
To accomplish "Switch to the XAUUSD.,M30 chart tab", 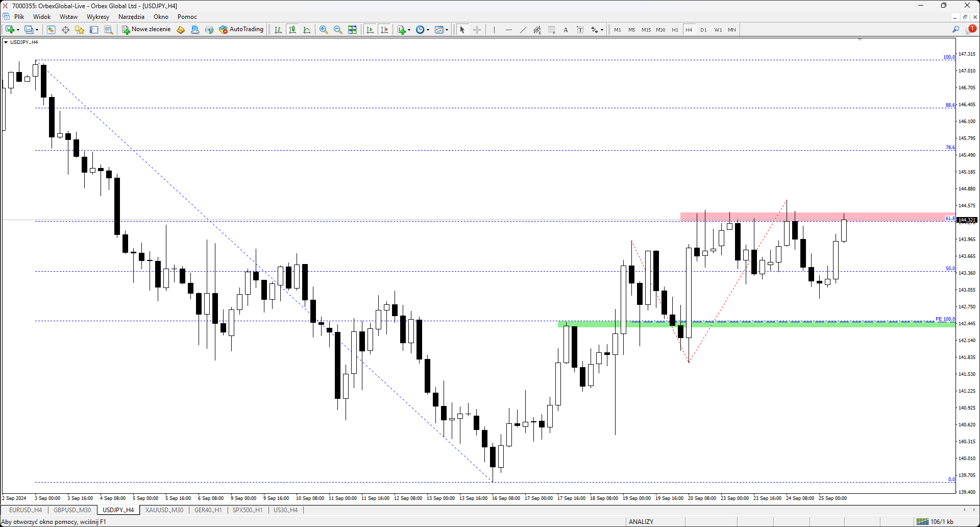I will coord(164,510).
